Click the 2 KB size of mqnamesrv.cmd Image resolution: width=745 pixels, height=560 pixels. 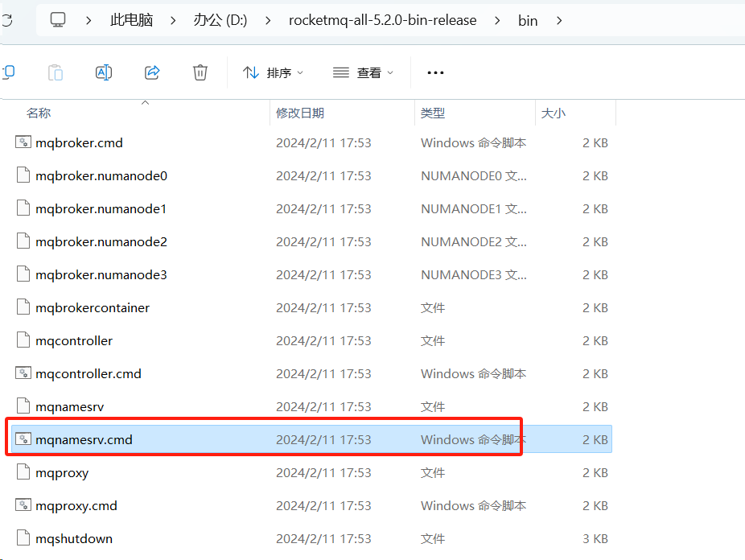pyautogui.click(x=595, y=440)
